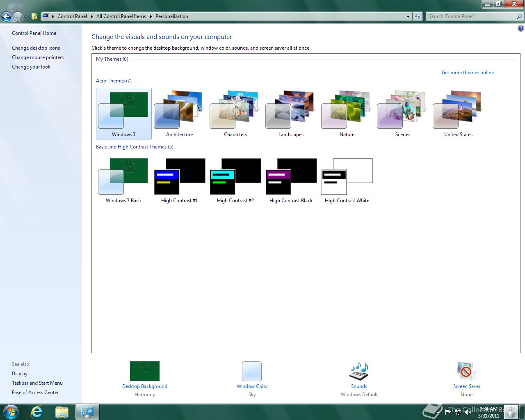Click the Action Center flag icon
Screen dimensions: 525x420
[448, 412]
